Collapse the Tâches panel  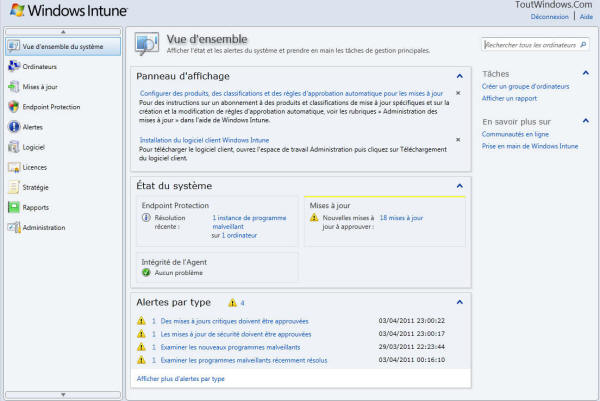(x=585, y=73)
